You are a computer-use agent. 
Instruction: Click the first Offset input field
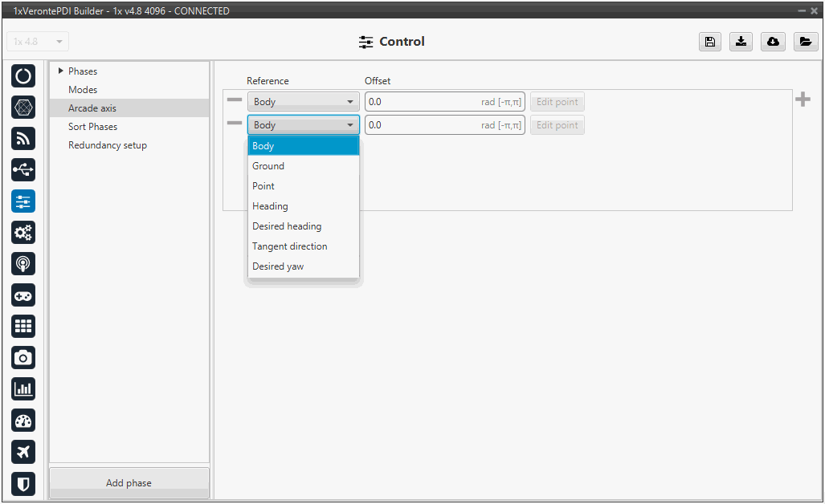click(x=422, y=102)
